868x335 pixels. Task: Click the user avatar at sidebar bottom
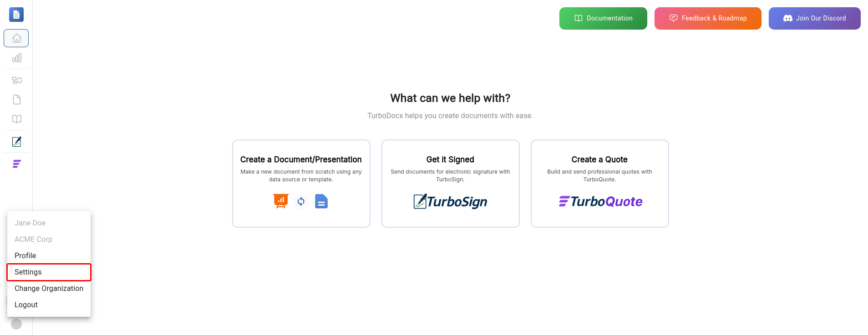tap(16, 324)
